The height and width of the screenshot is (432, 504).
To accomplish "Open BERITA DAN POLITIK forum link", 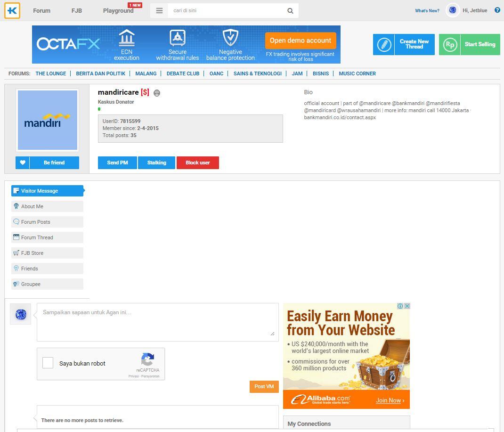I will pos(101,73).
